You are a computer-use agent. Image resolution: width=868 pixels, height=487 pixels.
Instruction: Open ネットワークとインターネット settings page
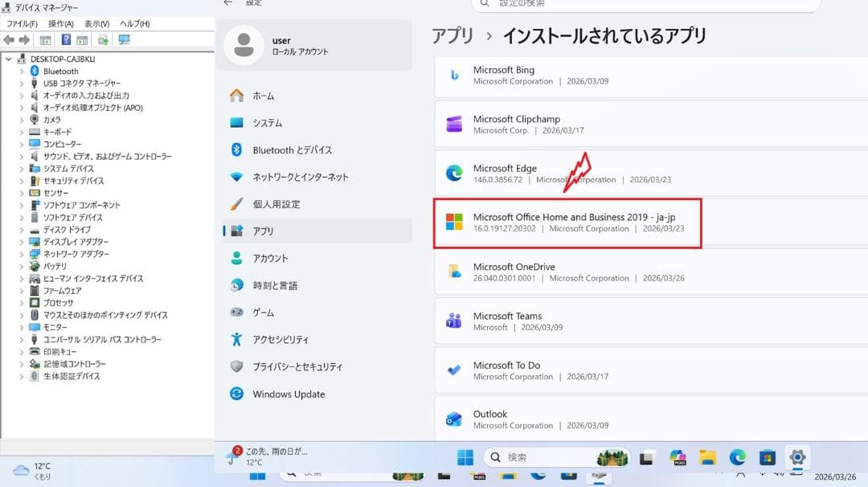317,177
